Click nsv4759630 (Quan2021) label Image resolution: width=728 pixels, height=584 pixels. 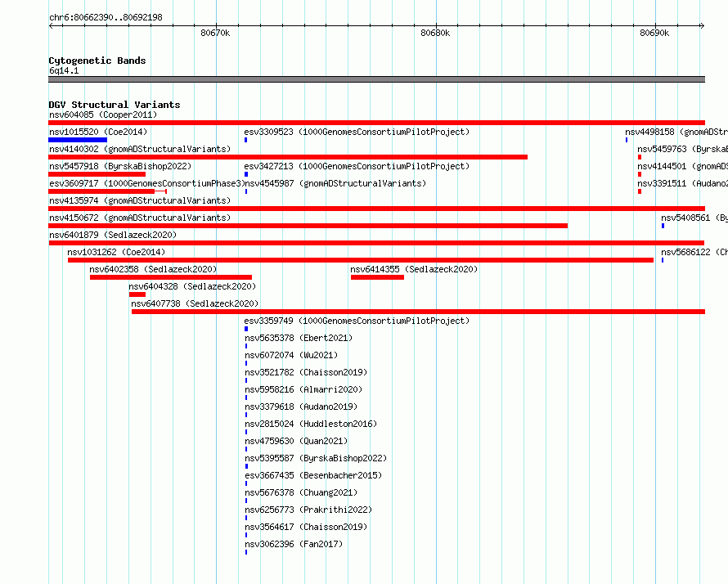point(296,441)
